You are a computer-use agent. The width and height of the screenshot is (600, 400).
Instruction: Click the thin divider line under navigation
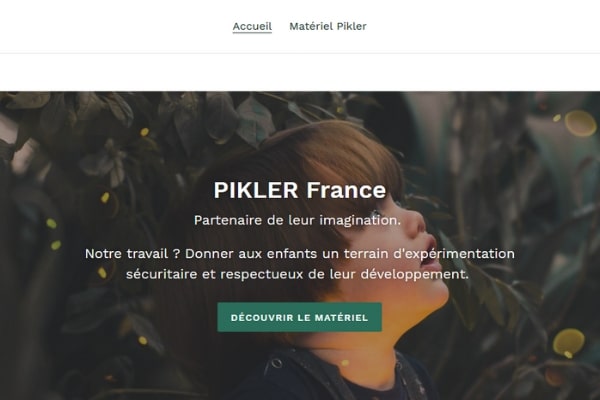click(x=300, y=53)
